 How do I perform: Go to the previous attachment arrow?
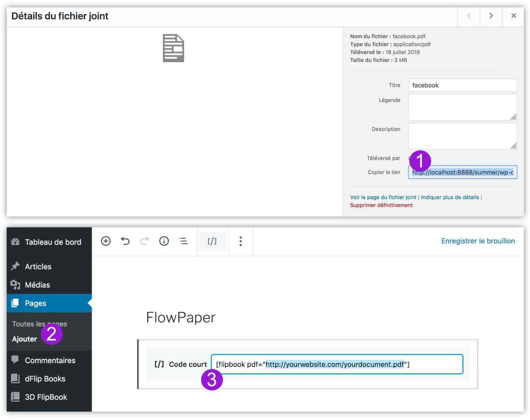(469, 16)
